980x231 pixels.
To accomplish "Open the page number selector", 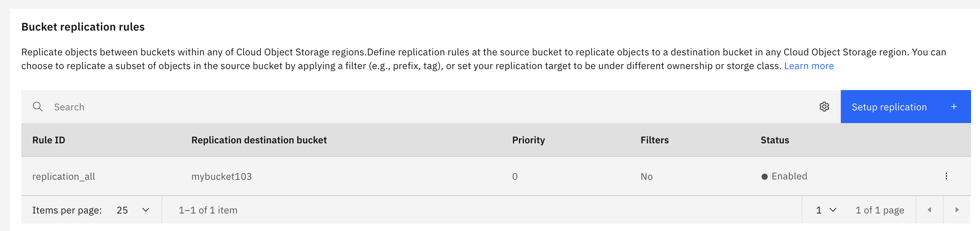I will 826,210.
